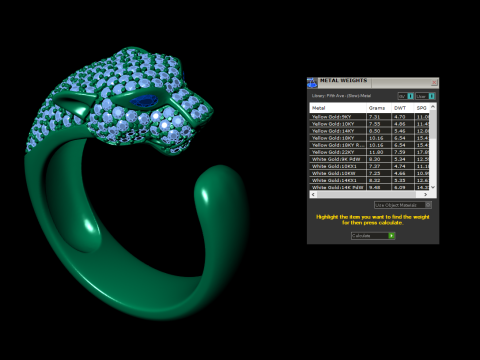480x360 pixels.
Task: Select the Yellow Gold:10KY row
Action: 369,124
